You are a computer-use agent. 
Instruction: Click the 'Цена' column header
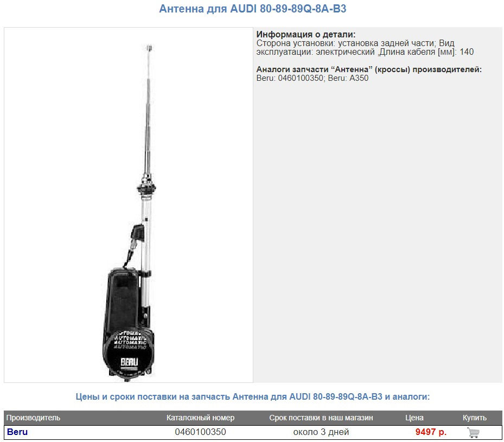click(x=414, y=418)
